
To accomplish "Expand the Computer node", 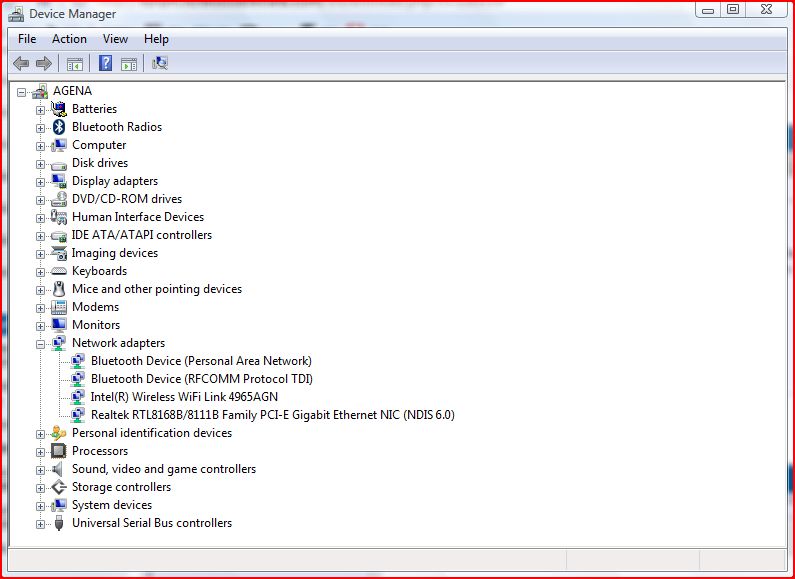I will click(x=41, y=146).
